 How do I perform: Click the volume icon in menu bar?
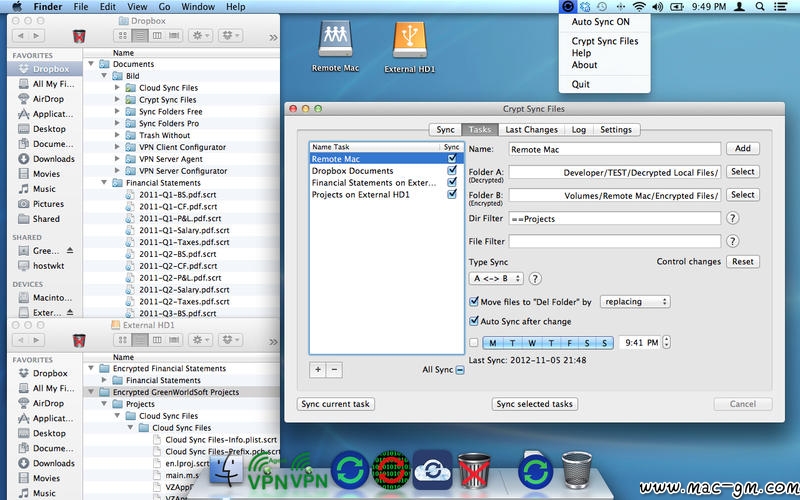[x=657, y=7]
